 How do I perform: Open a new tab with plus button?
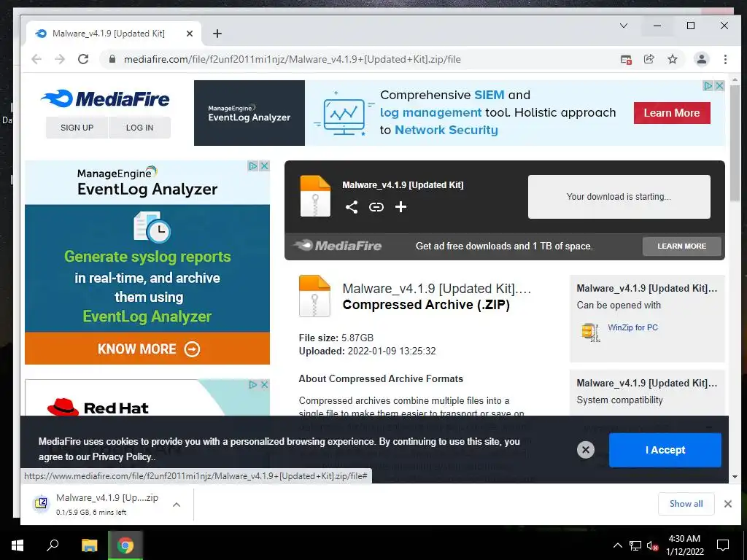[x=217, y=34]
